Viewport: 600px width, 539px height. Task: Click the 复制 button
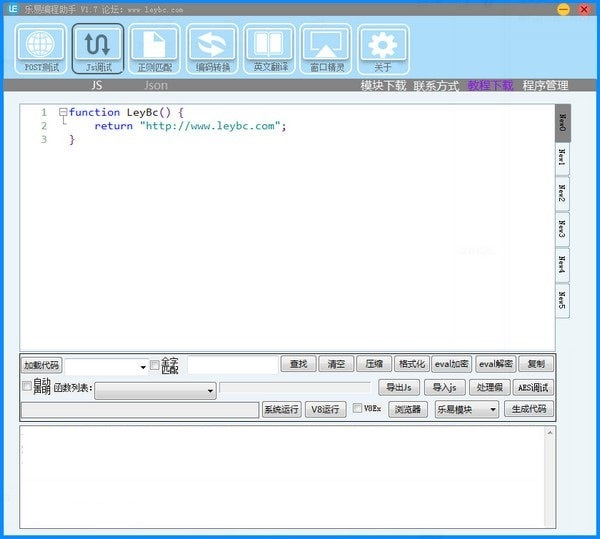536,364
